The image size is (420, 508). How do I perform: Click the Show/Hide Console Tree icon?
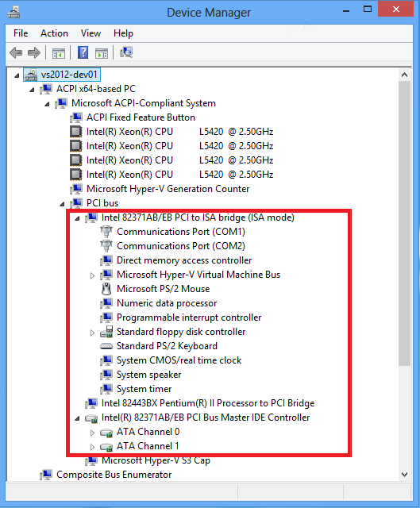click(x=58, y=52)
